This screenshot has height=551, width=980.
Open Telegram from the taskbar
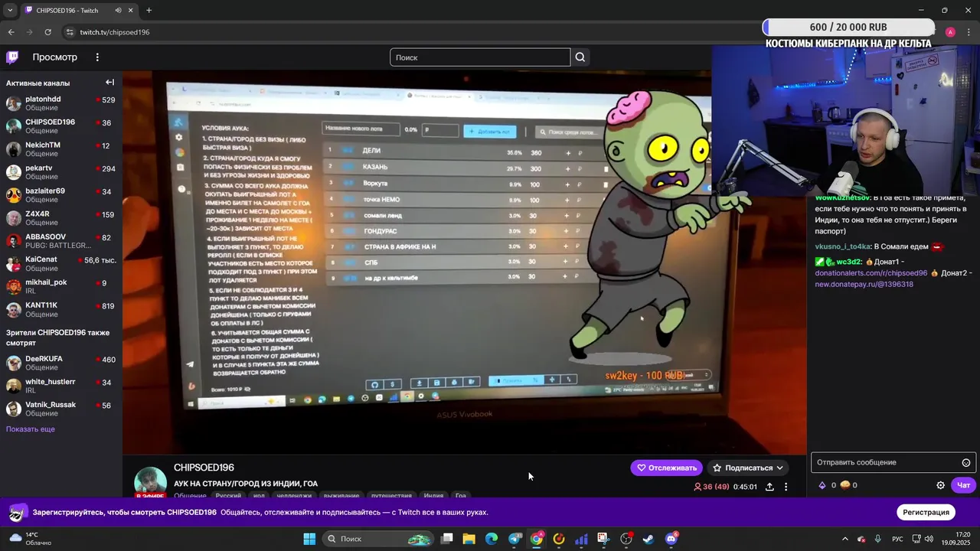pos(514,539)
